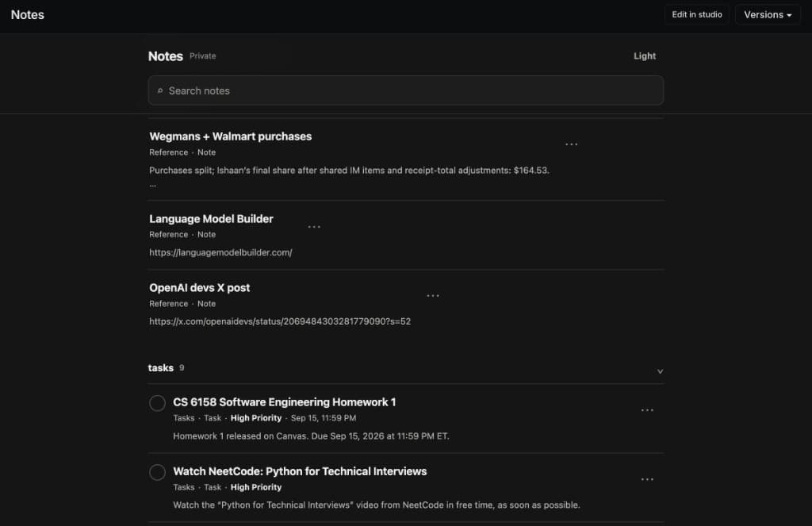The width and height of the screenshot is (812, 526).
Task: Open OpenAI devs X post note title
Action: pos(199,288)
